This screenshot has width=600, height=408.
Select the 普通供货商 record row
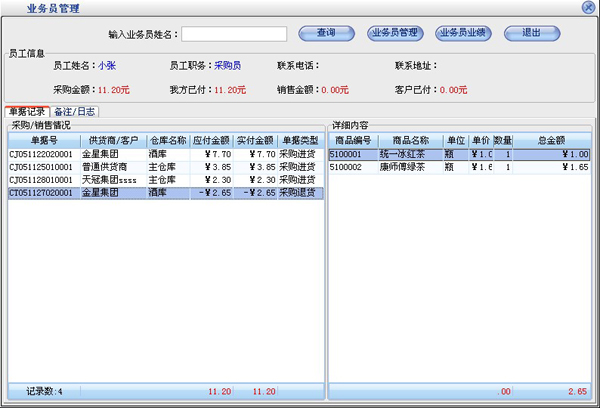(110, 167)
